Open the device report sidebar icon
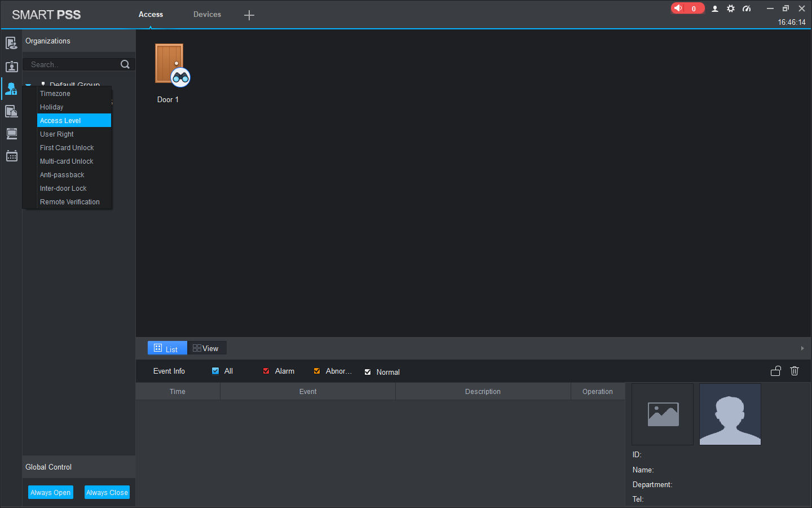 (11, 111)
